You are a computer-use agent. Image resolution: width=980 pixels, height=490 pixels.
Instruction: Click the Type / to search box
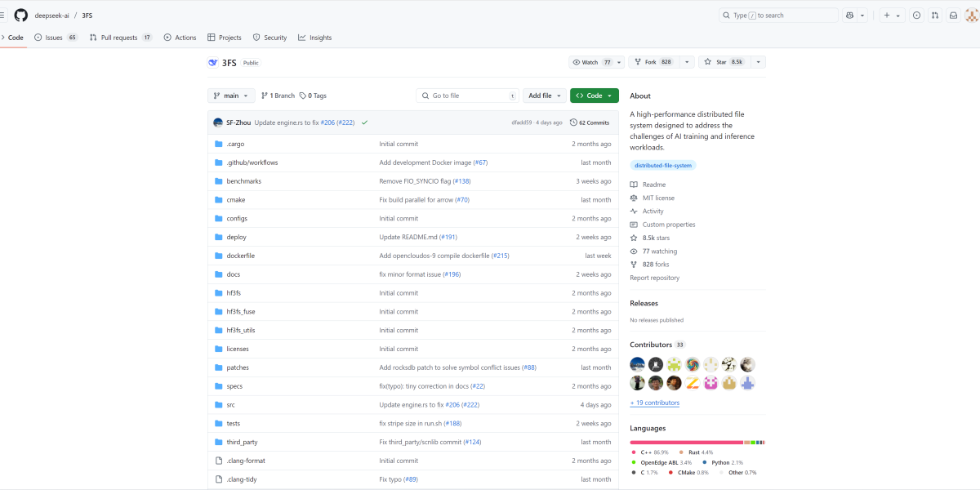coord(778,15)
